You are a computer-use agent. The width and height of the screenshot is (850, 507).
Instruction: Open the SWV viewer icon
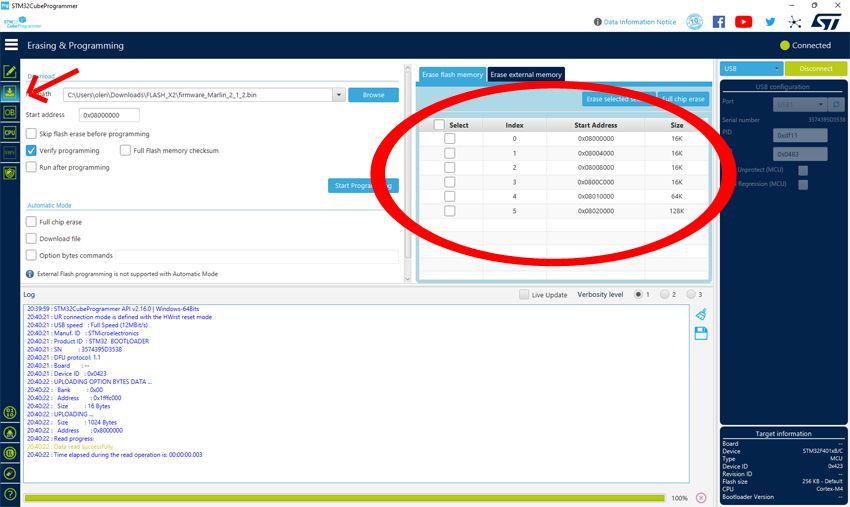pyautogui.click(x=10, y=152)
